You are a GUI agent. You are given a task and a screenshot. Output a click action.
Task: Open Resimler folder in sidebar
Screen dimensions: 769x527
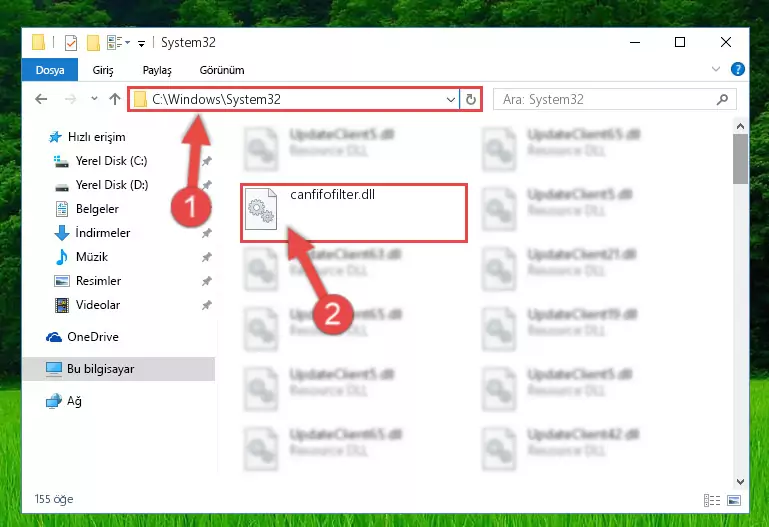click(x=98, y=281)
